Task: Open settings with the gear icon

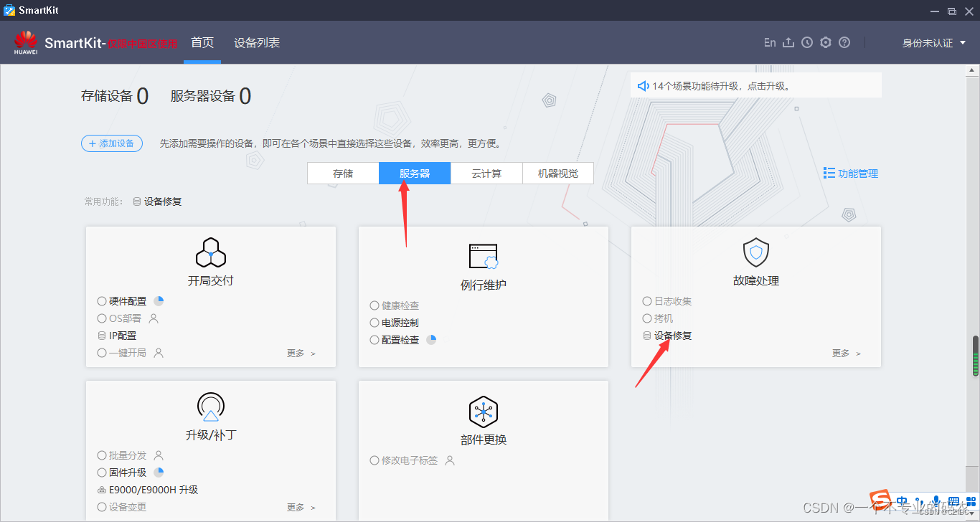Action: pyautogui.click(x=826, y=43)
